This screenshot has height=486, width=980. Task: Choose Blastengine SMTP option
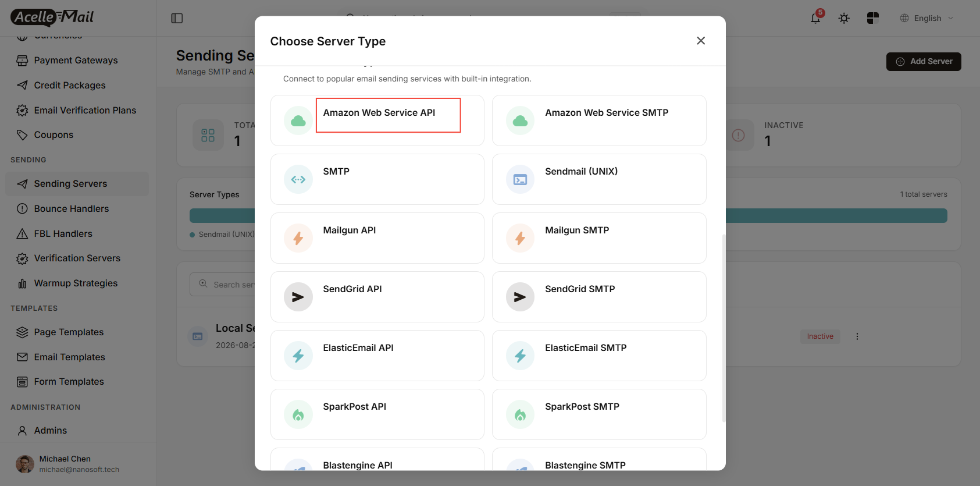tap(599, 459)
